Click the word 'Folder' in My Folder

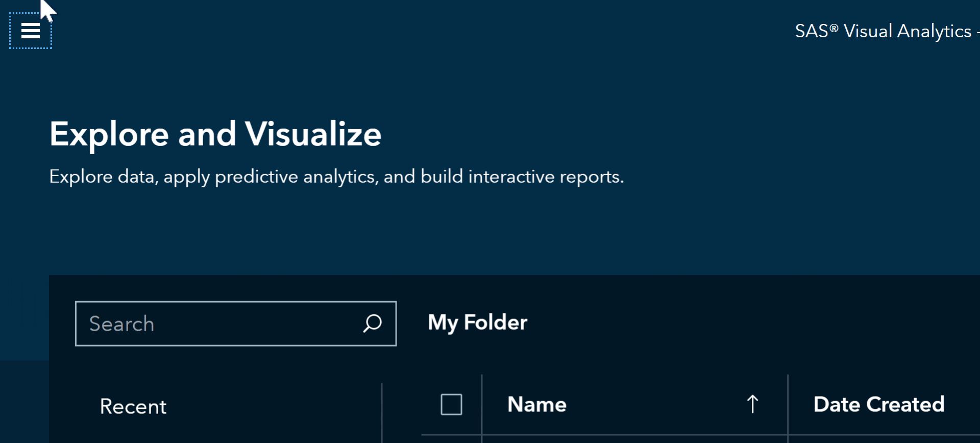pos(495,323)
